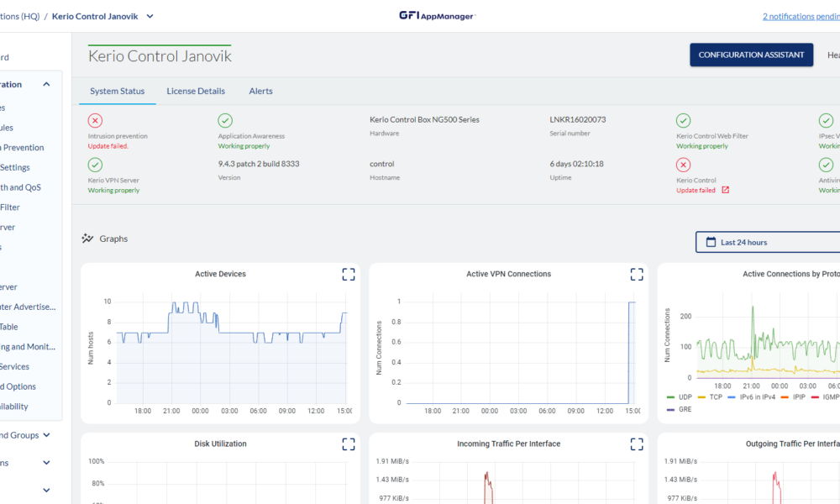840x504 pixels.
Task: Launch the Configuration Assistant
Action: [751, 55]
